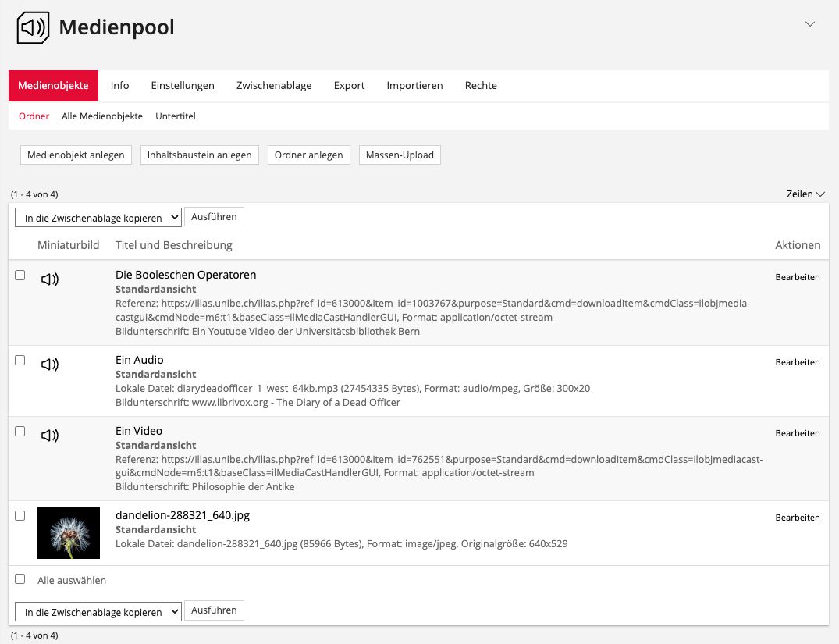Tick the checkbox for Ein Audio
Viewport: 839px width, 644px height.
20,360
